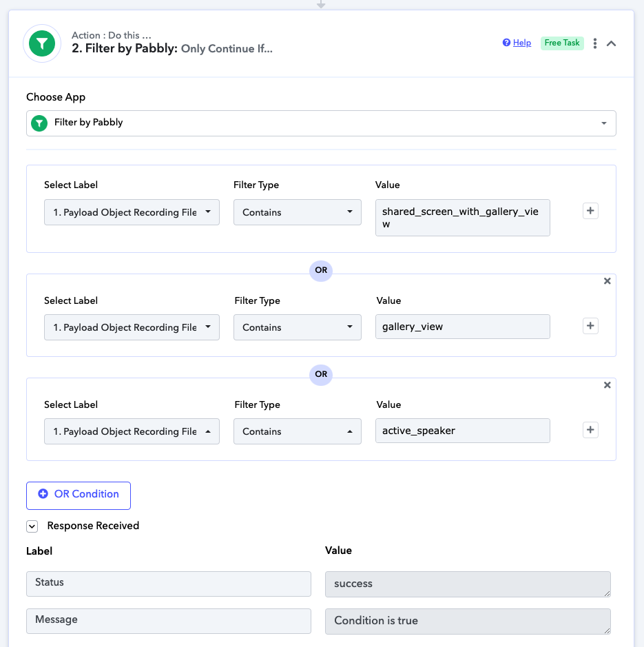Click the Help question mark icon
The height and width of the screenshot is (647, 644).
click(506, 43)
